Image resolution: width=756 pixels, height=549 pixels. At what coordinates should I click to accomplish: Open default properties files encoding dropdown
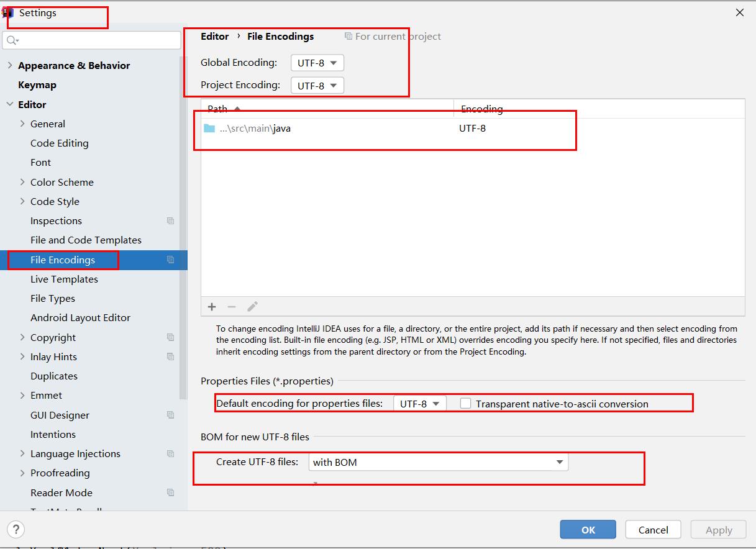(419, 403)
